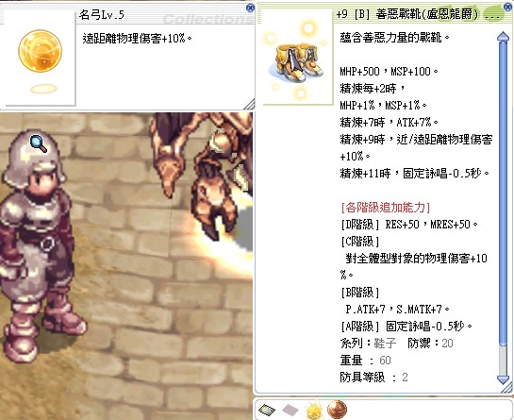The height and width of the screenshot is (420, 514).
Task: Click the resize grip of the 名弓Lv.5 window
Action: pos(250,105)
